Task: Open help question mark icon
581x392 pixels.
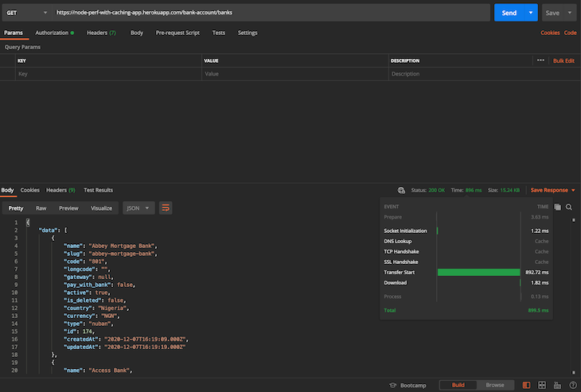Action: (573, 386)
